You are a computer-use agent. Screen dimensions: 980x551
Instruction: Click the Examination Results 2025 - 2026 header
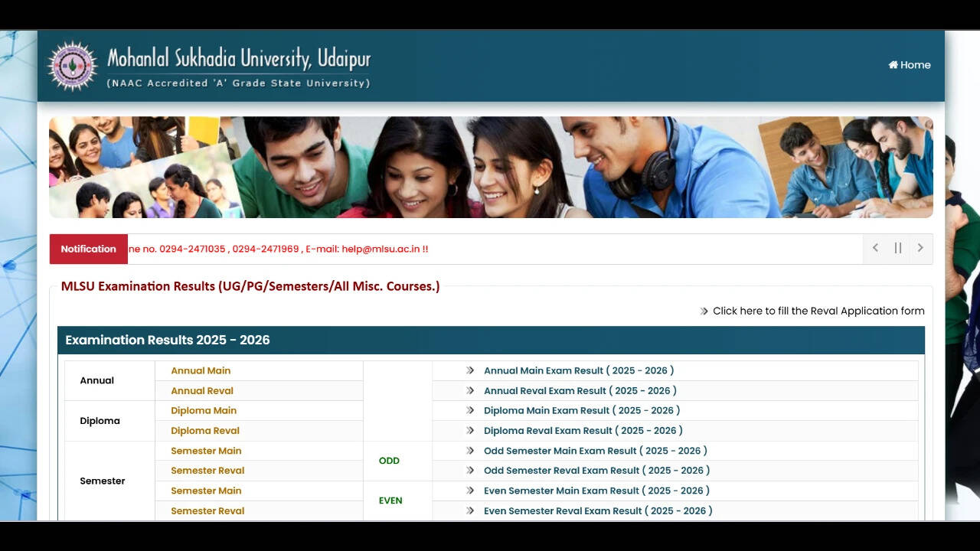click(x=491, y=340)
